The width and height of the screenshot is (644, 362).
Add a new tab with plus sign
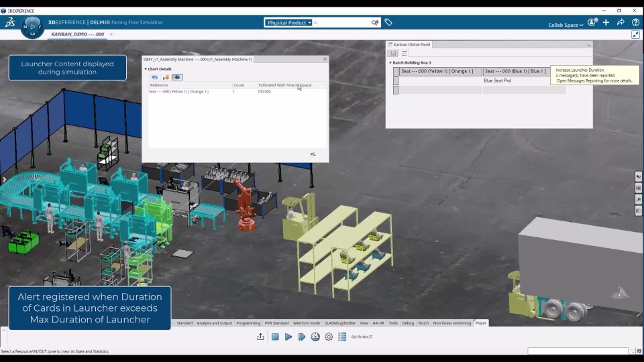(111, 34)
